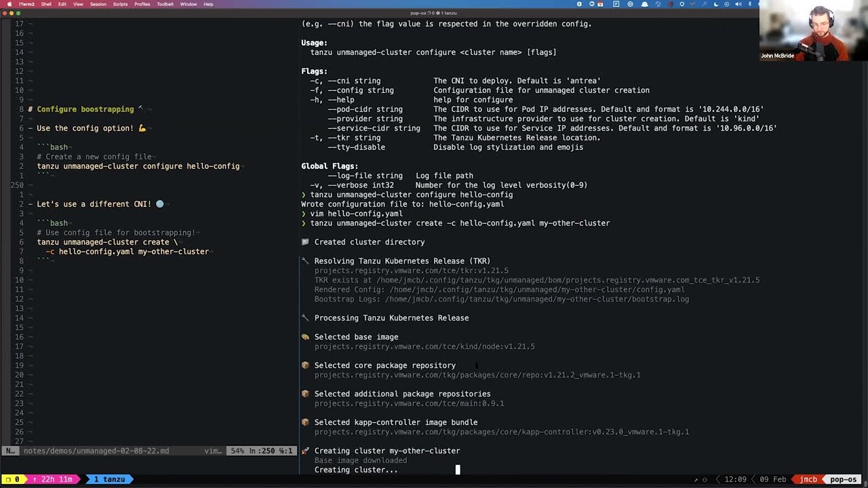
Task: Click the 'pop-os' hostname status segment
Action: click(x=843, y=479)
